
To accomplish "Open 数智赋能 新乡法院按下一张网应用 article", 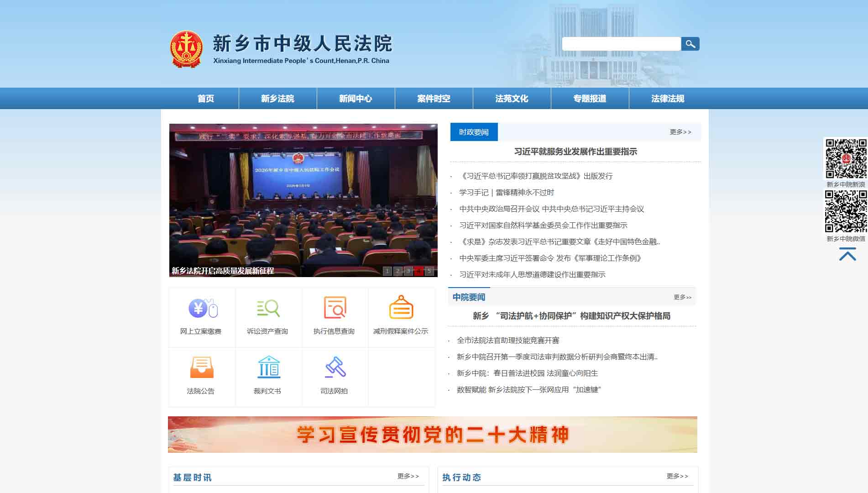I will pyautogui.click(x=529, y=390).
